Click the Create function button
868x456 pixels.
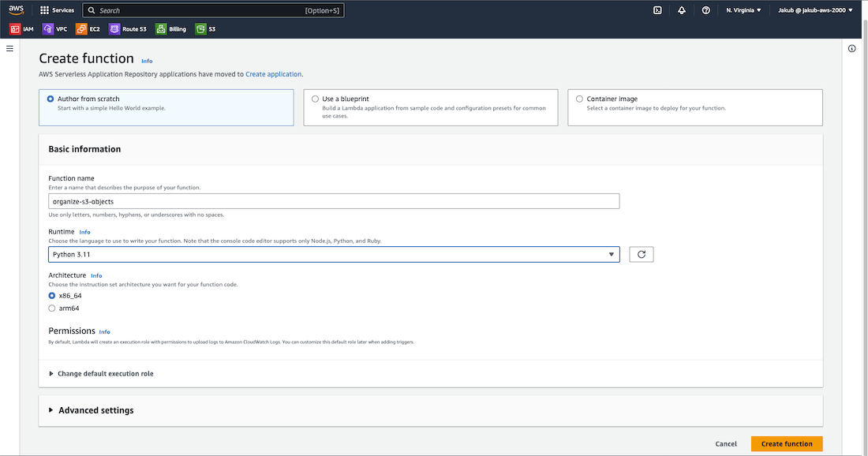pos(786,444)
